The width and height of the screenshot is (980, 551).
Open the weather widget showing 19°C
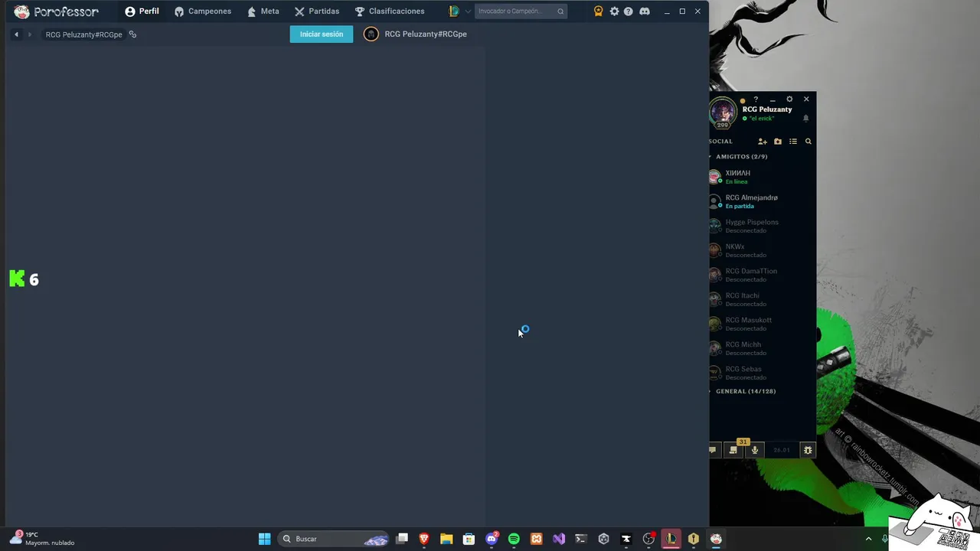(x=42, y=539)
